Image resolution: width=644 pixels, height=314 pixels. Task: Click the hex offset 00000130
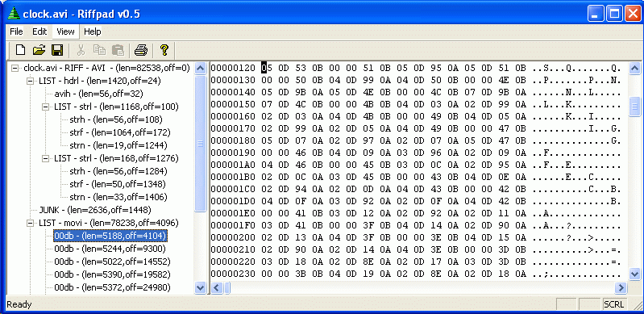tap(233, 81)
